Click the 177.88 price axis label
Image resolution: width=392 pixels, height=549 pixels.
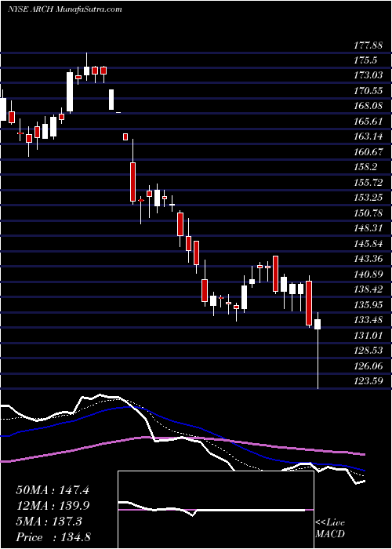[369, 45]
